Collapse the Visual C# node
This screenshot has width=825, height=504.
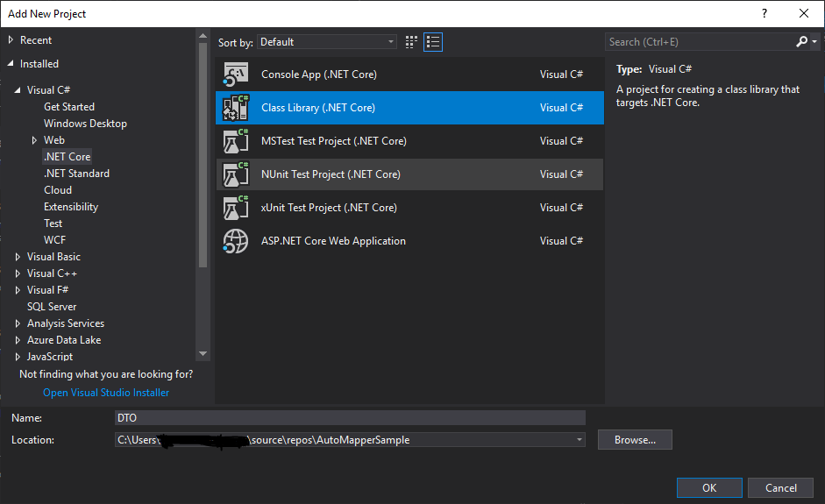click(x=18, y=90)
